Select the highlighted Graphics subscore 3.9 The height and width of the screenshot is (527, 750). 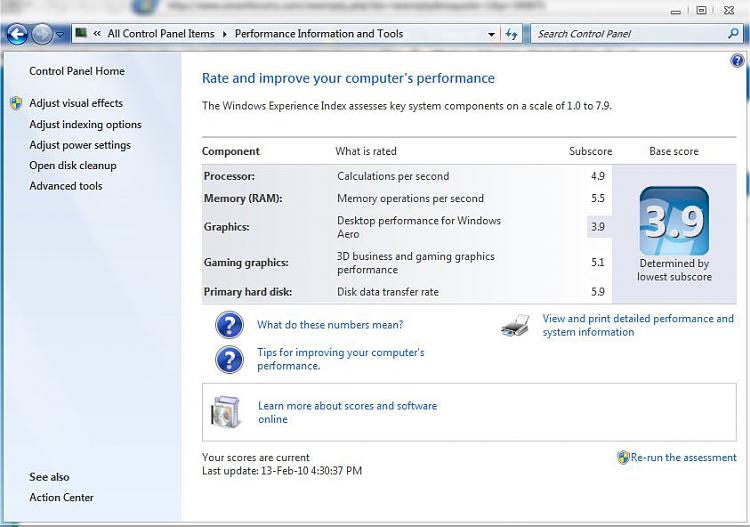[598, 227]
